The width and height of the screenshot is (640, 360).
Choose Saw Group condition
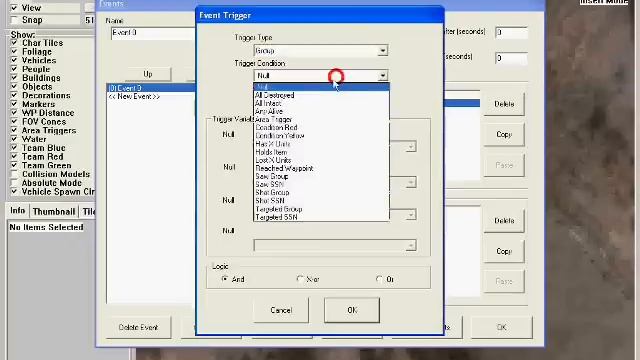coord(322,176)
